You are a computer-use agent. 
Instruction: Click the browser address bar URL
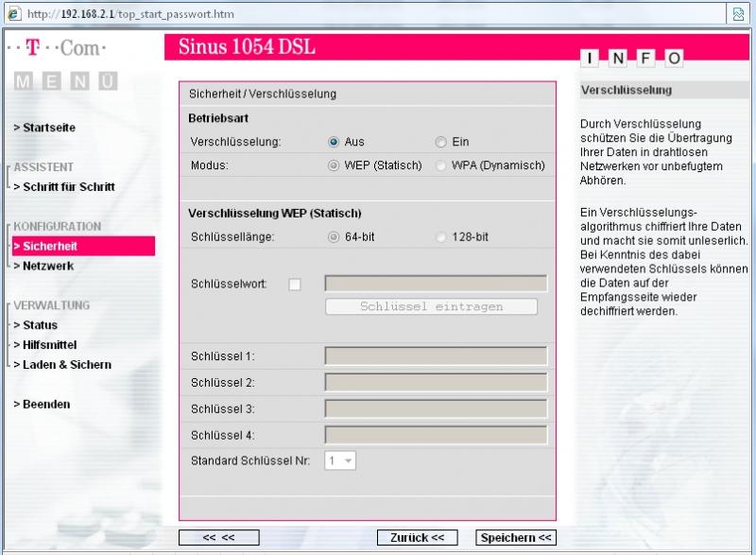coord(130,14)
